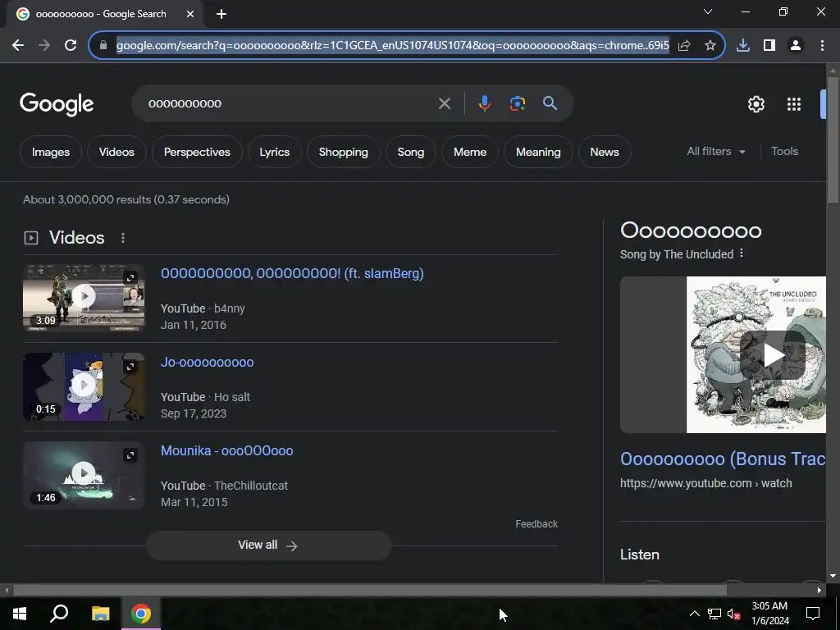This screenshot has height=630, width=840.
Task: Expand preview on the Jo-oooooooooo thumbnail
Action: [x=130, y=367]
